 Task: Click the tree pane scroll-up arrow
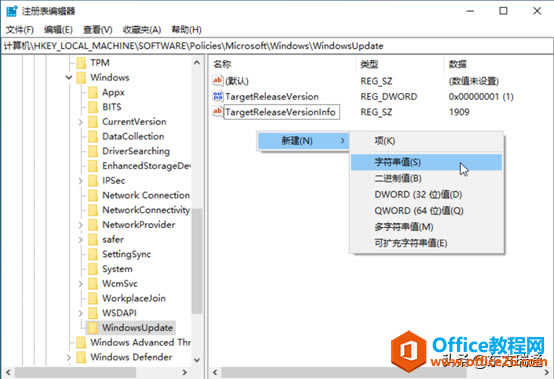coord(197,63)
